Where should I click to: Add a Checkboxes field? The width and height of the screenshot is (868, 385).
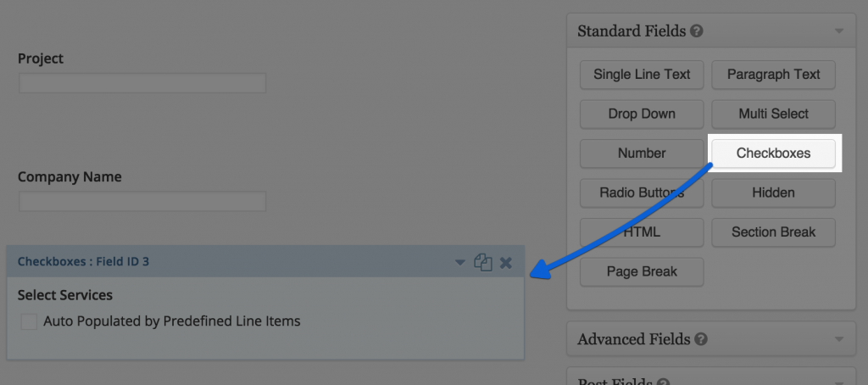point(773,153)
